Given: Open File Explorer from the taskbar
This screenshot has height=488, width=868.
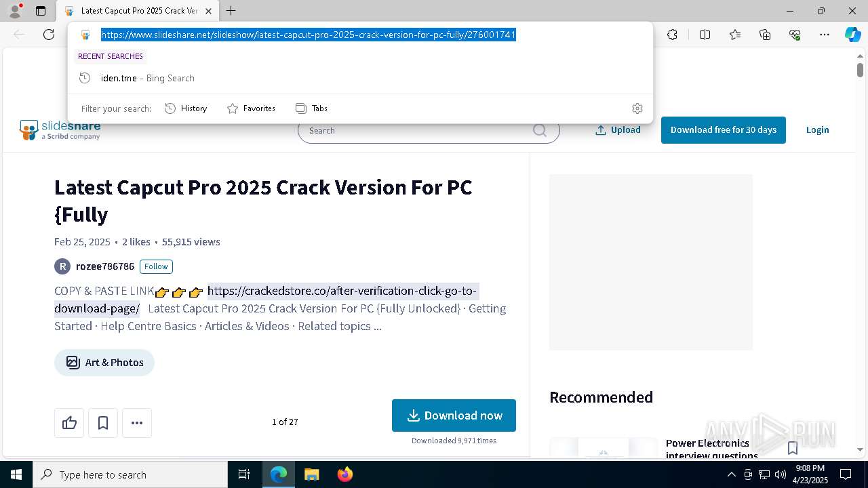Looking at the screenshot, I should tap(311, 474).
